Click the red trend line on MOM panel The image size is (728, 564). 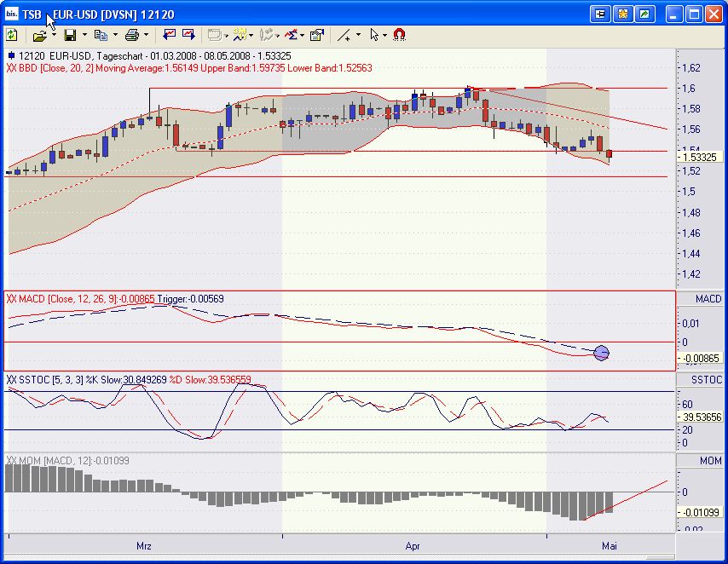click(x=626, y=500)
